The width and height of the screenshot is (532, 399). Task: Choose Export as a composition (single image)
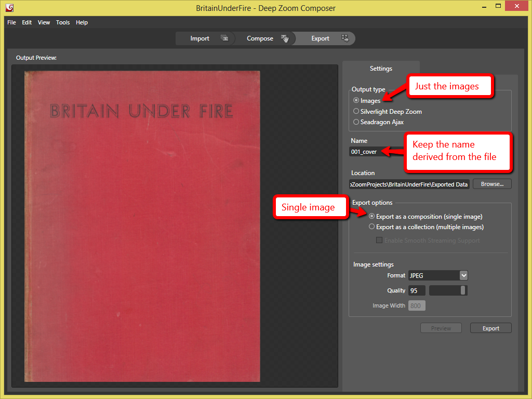tap(372, 216)
